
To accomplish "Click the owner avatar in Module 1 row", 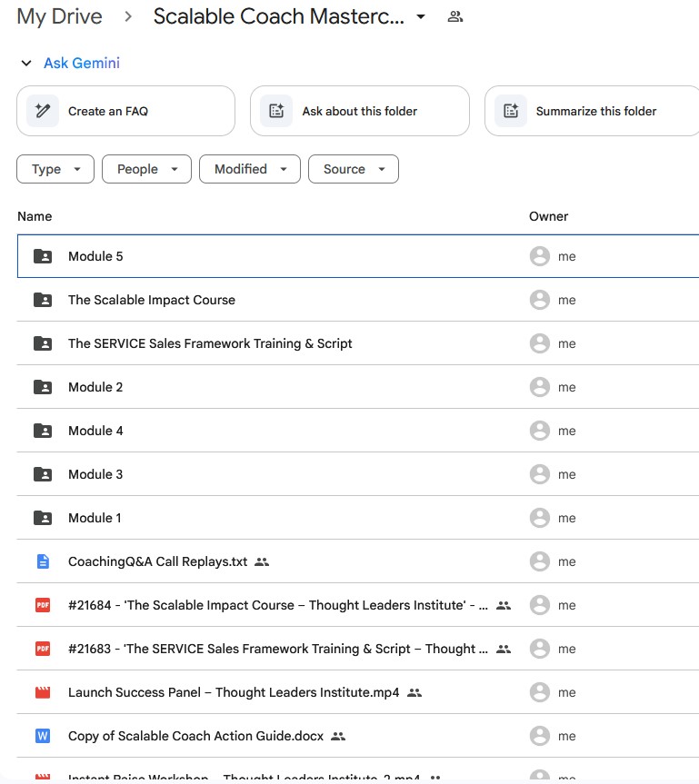I will (x=540, y=518).
